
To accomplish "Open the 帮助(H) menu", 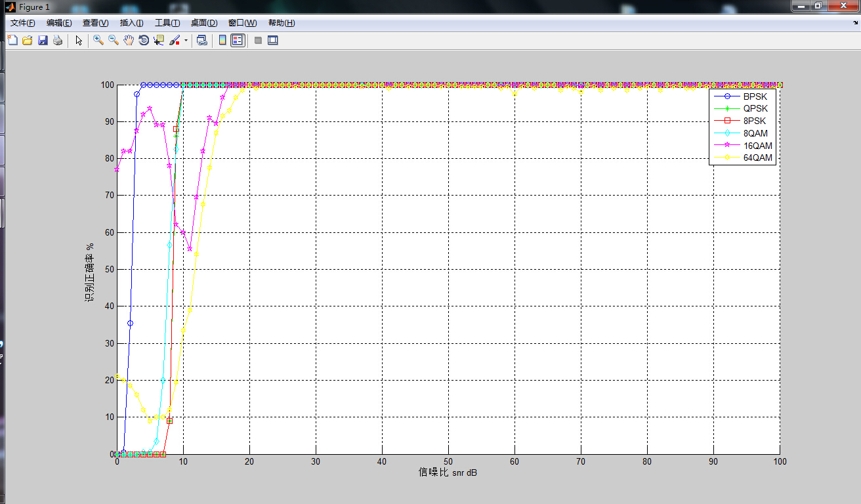I will [x=282, y=23].
